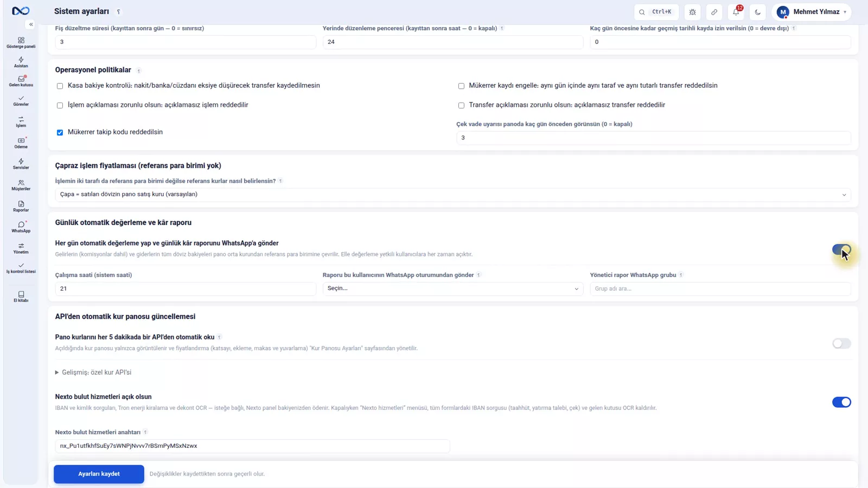Click info icon beside Sistem ayarları title
This screenshot has width=868, height=488.
click(x=119, y=12)
